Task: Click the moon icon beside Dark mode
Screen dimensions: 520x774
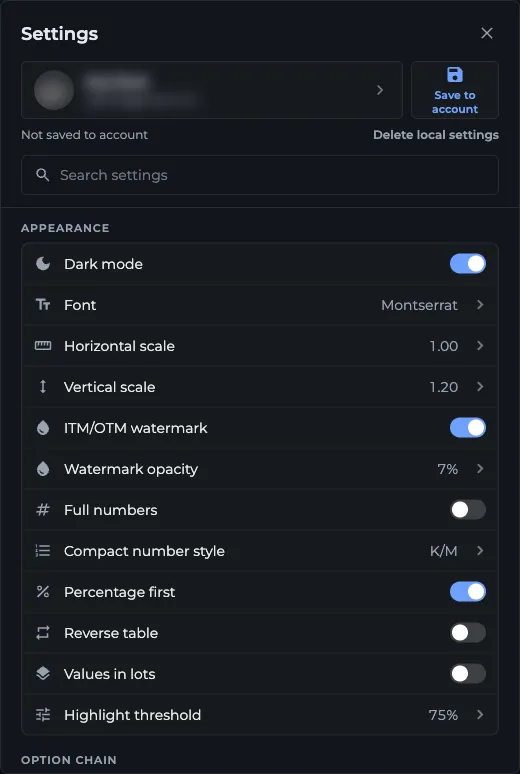Action: [43, 264]
